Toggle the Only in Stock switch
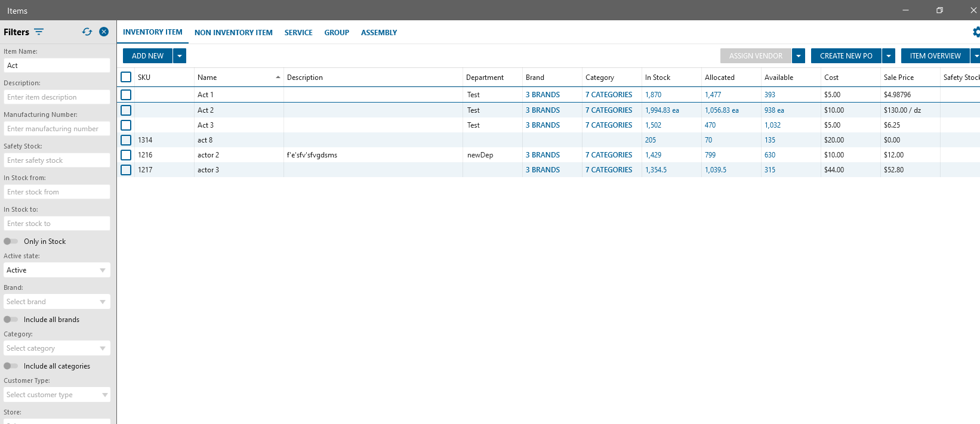 click(11, 242)
